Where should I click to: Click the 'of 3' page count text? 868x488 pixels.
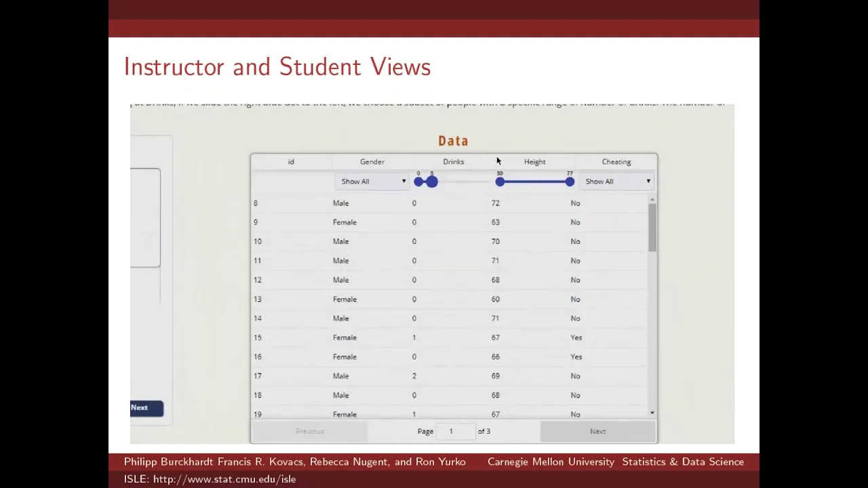tap(484, 431)
